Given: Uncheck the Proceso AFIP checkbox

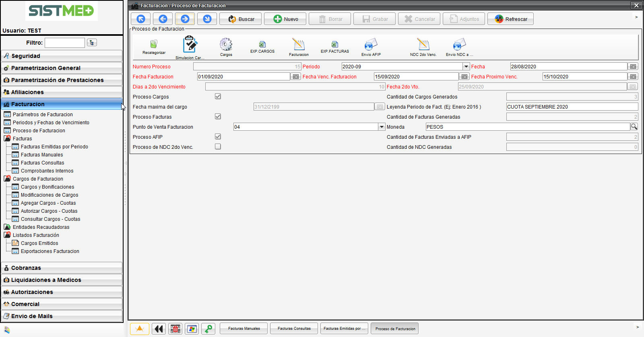Looking at the screenshot, I should click(x=218, y=137).
